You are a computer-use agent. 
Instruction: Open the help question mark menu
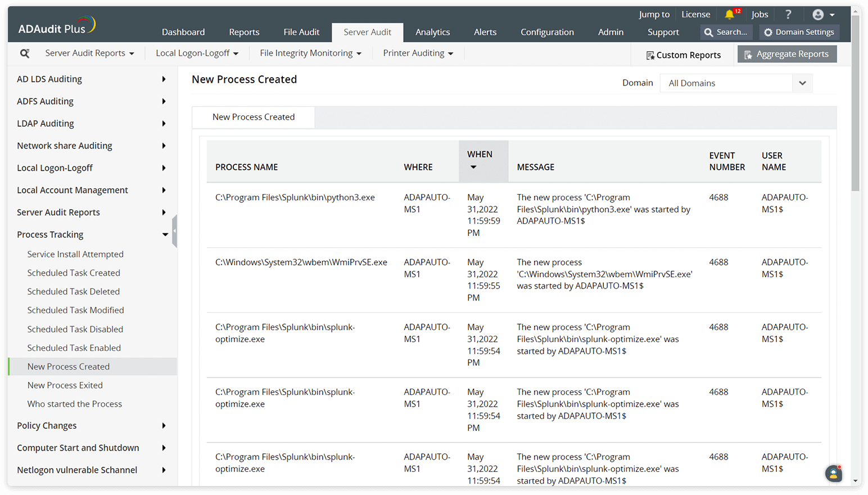pyautogui.click(x=788, y=14)
